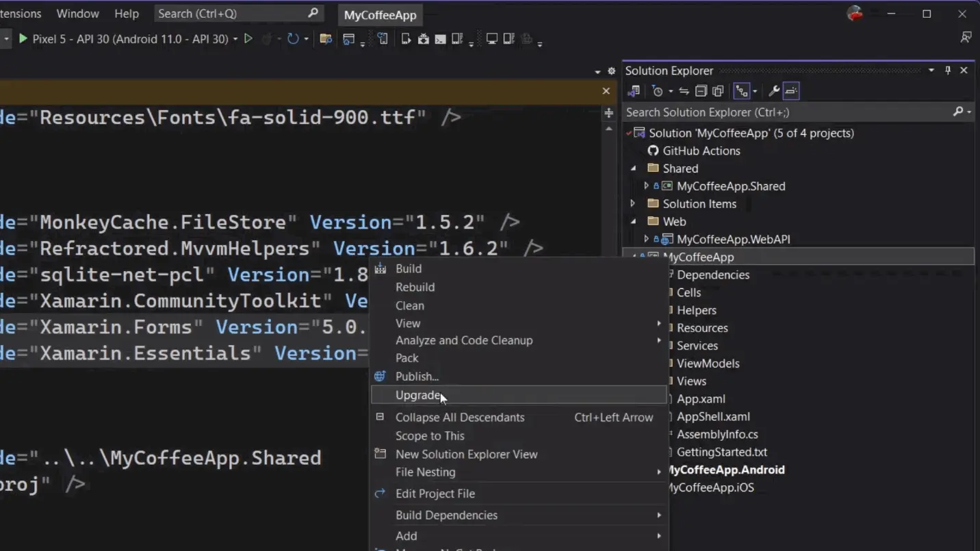Open the Device Log toolbar icon
This screenshot has width=980, height=551.
click(458, 39)
